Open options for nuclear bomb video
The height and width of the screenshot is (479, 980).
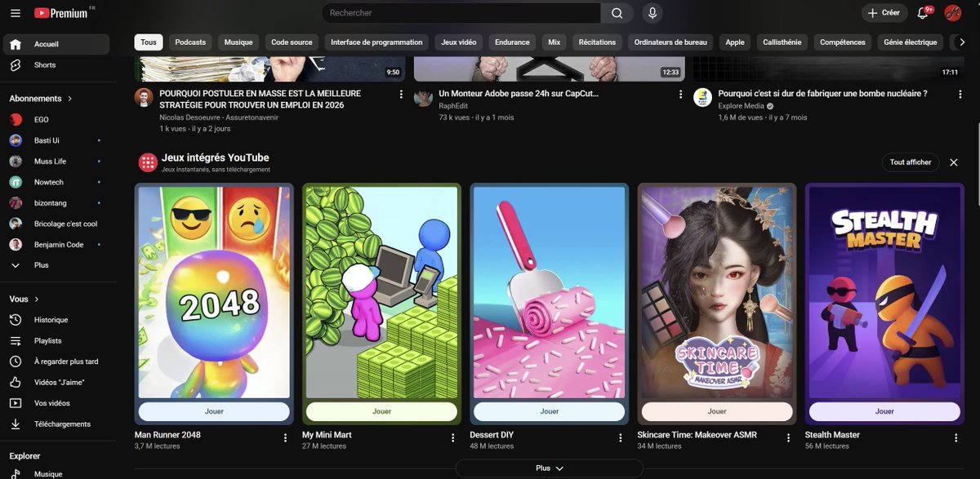[960, 95]
